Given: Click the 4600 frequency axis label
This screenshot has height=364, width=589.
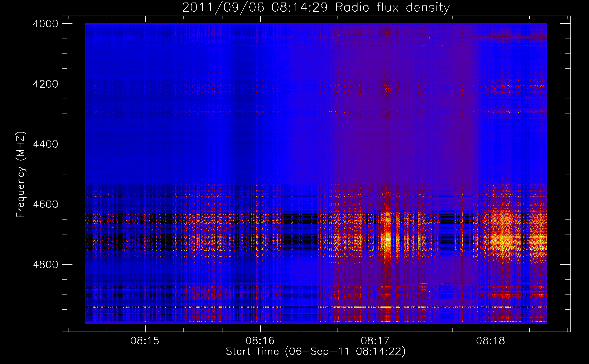Looking at the screenshot, I should (46, 204).
